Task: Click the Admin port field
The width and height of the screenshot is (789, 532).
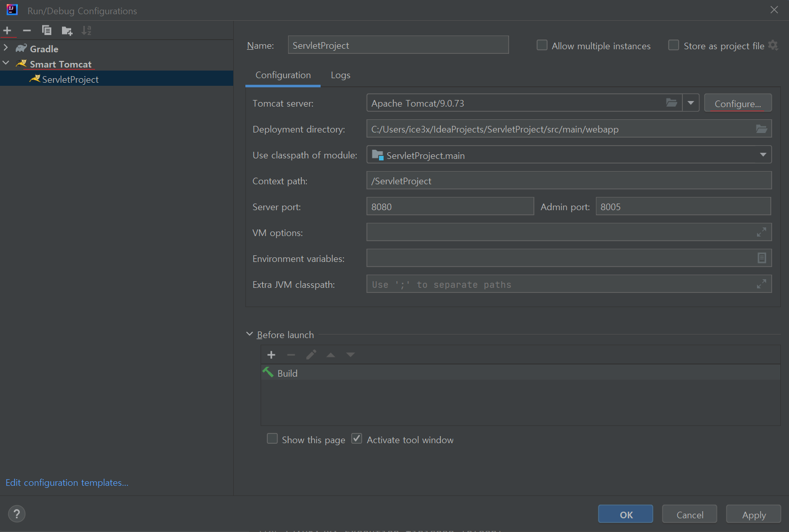Action: point(683,206)
